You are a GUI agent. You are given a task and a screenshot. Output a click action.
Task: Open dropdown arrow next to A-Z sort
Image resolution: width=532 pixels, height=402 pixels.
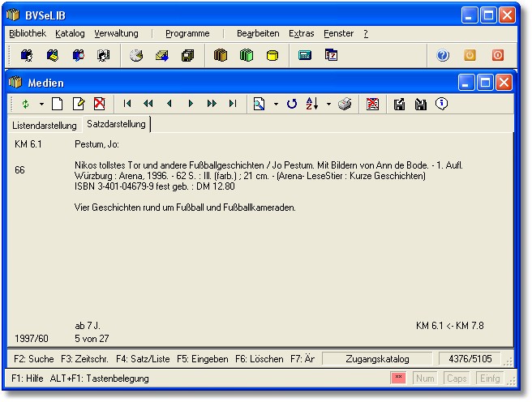[328, 104]
